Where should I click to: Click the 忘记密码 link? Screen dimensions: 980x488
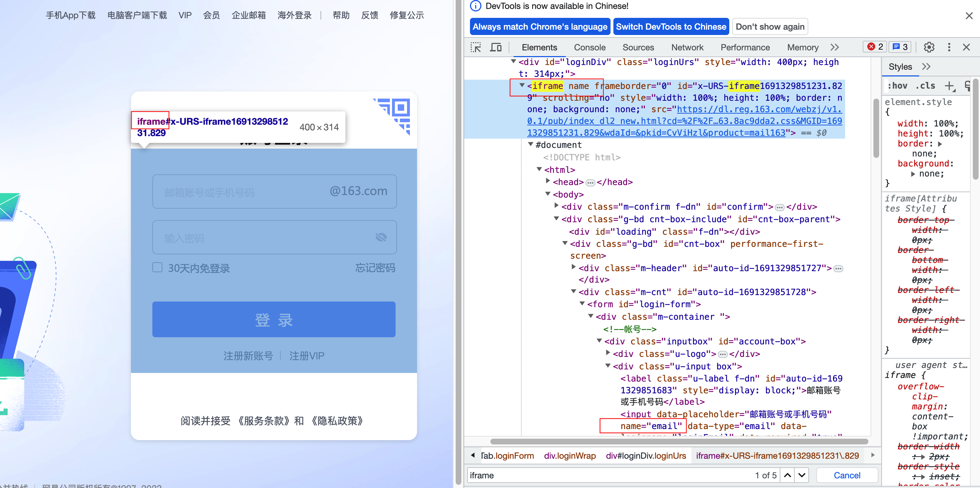375,268
